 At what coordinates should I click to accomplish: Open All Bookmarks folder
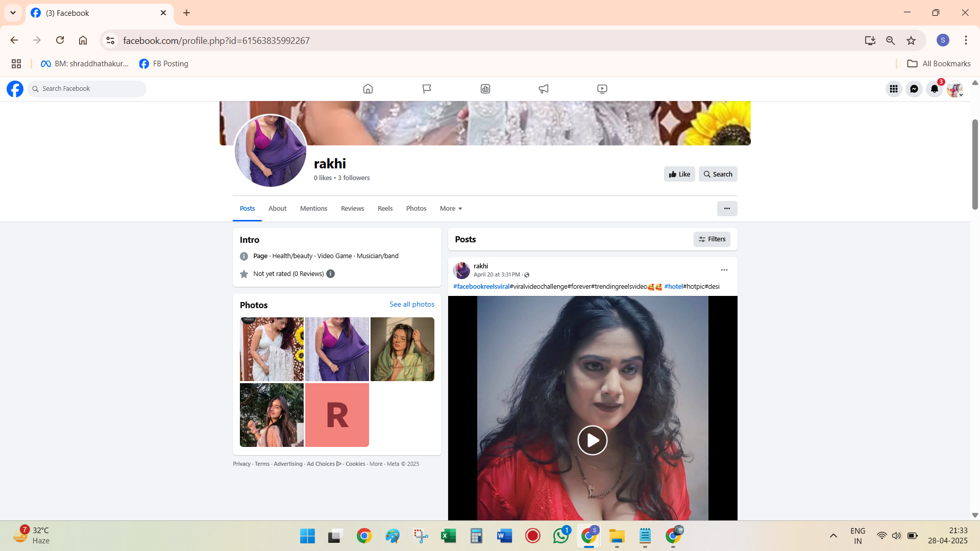tap(939, 64)
